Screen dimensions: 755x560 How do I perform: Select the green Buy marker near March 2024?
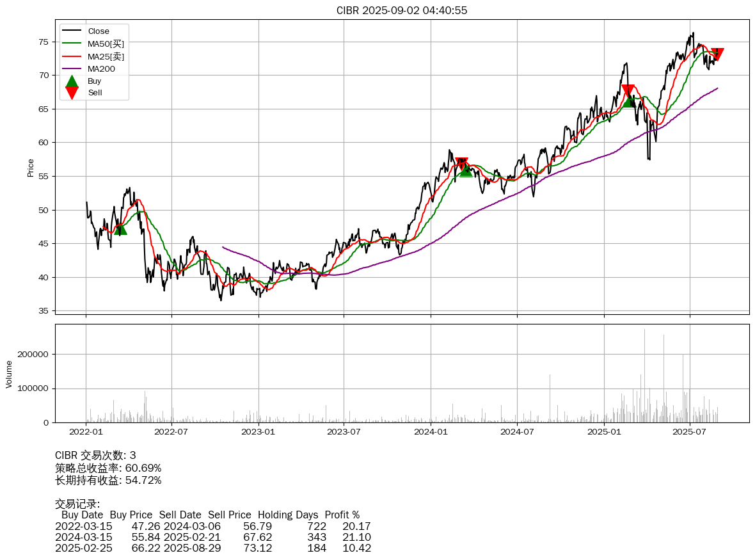[x=466, y=170]
